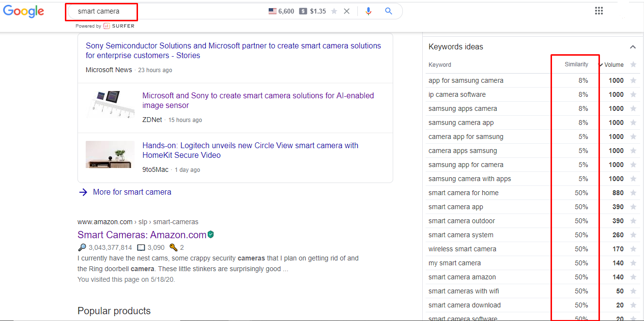Open the image sensor article thumbnail

pos(110,104)
